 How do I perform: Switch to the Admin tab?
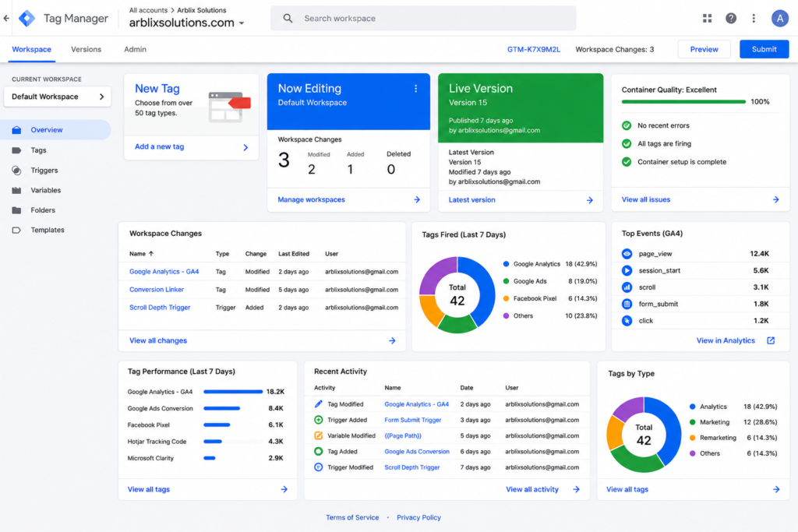(135, 49)
